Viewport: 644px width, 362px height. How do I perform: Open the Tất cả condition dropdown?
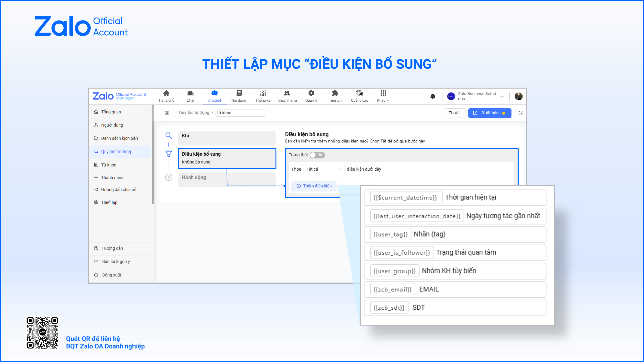323,169
